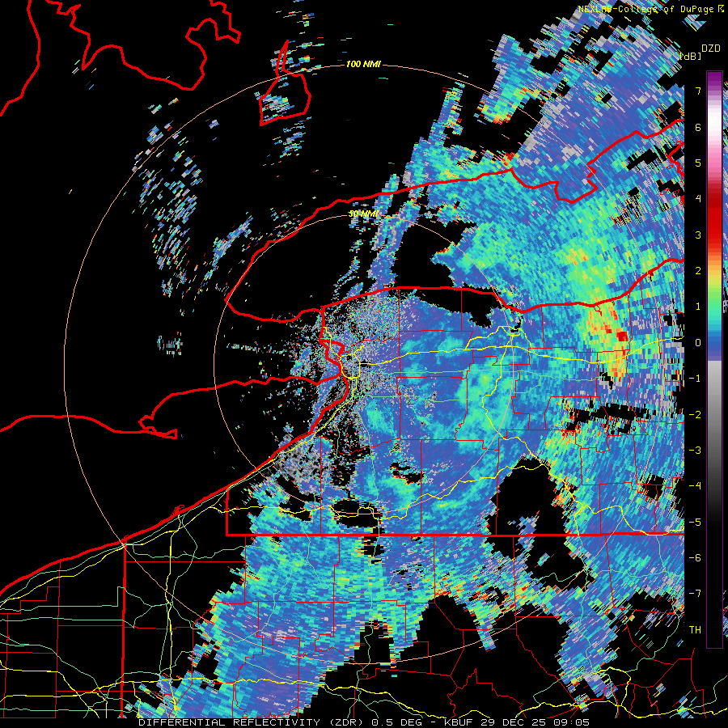Click the "-2" value on the color scale

695,415
